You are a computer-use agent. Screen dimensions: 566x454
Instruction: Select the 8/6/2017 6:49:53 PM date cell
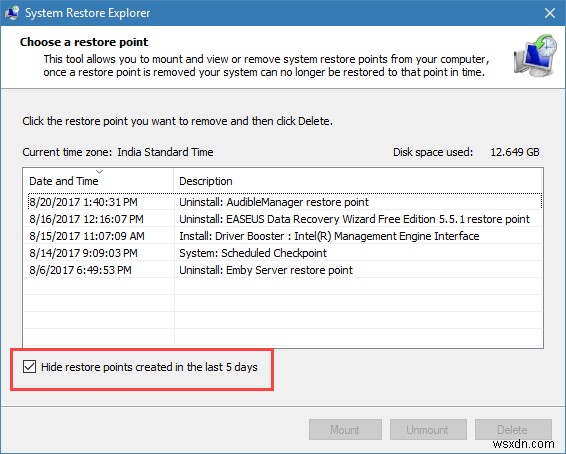pos(80,270)
